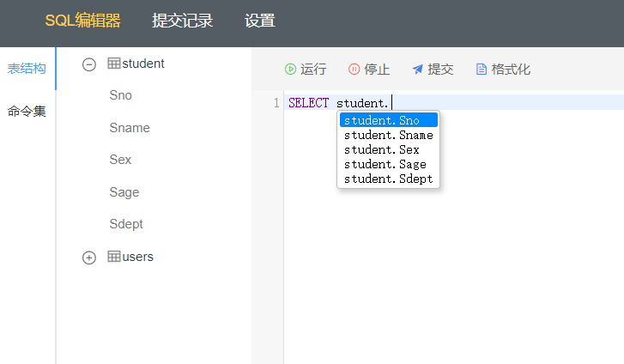The width and height of the screenshot is (624, 364).
Task: Select the Sno column in tree
Action: (120, 95)
